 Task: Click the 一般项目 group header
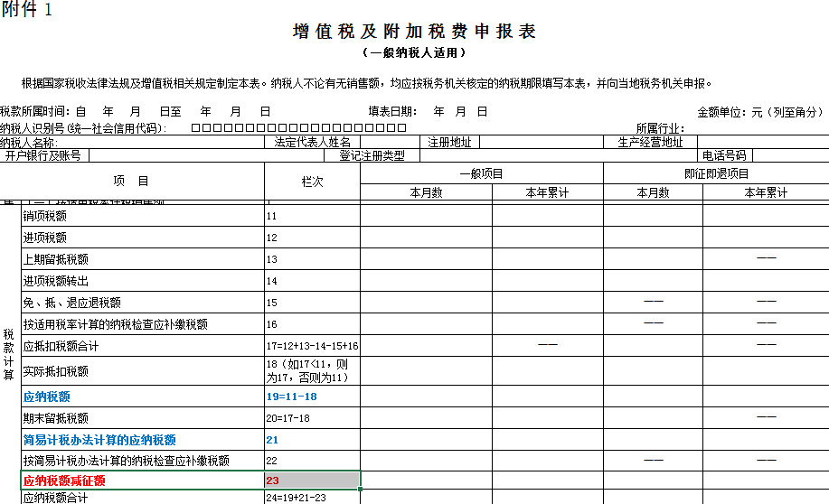(482, 173)
